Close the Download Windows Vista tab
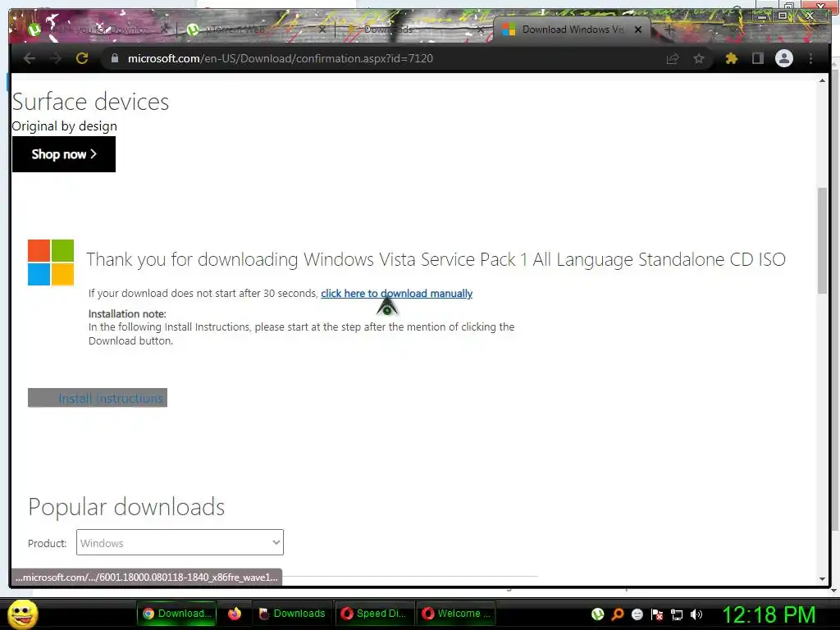The width and height of the screenshot is (840, 630). click(x=638, y=30)
